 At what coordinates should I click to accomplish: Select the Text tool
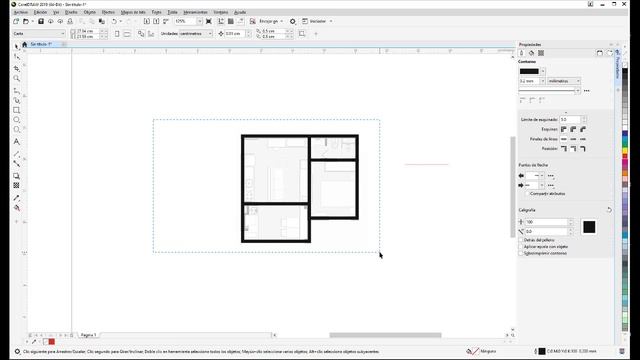pyautogui.click(x=16, y=142)
